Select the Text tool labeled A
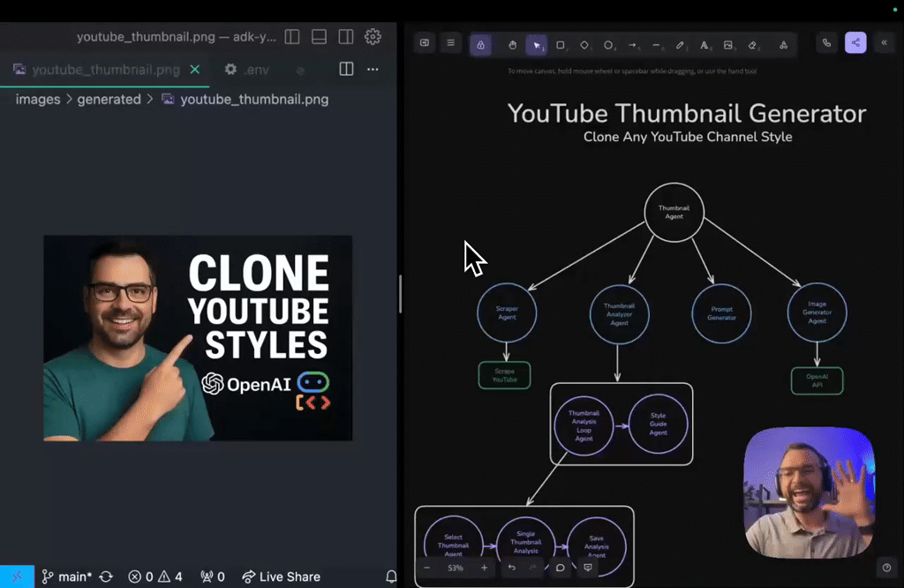Screen dimensions: 904x588 pos(704,44)
